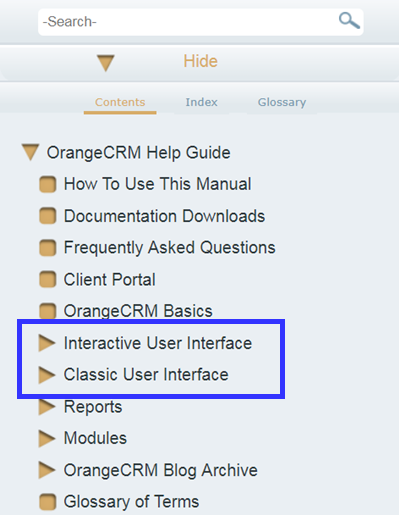Click the Hide link text
The width and height of the screenshot is (399, 515).
pos(200,61)
